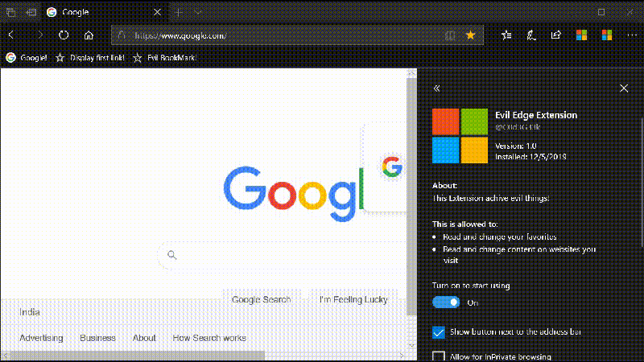The width and height of the screenshot is (644, 362).
Task: Open the Evil BookMark! bookmark
Action: tap(165, 58)
